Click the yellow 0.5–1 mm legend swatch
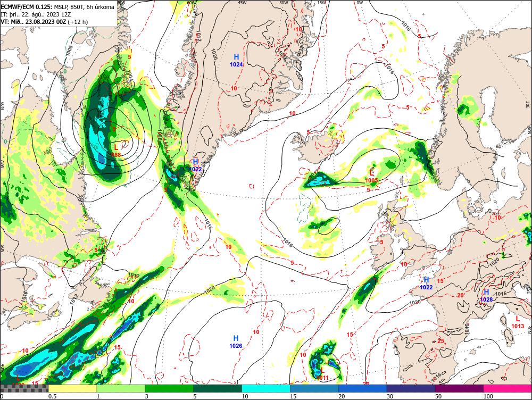 coord(72,388)
